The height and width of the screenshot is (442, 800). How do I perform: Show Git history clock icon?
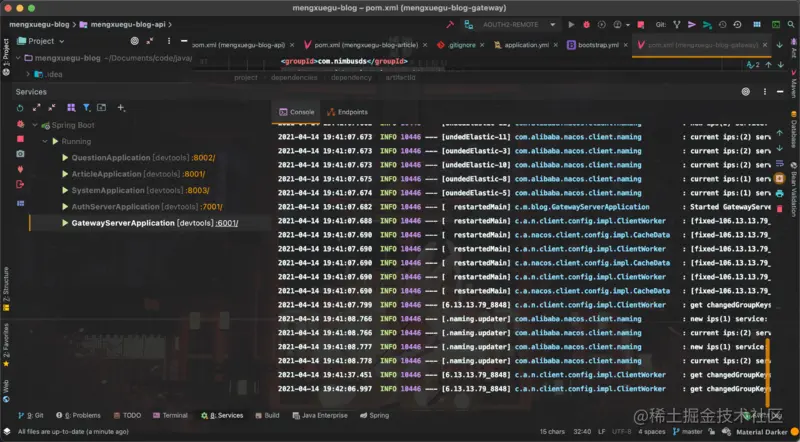722,24
